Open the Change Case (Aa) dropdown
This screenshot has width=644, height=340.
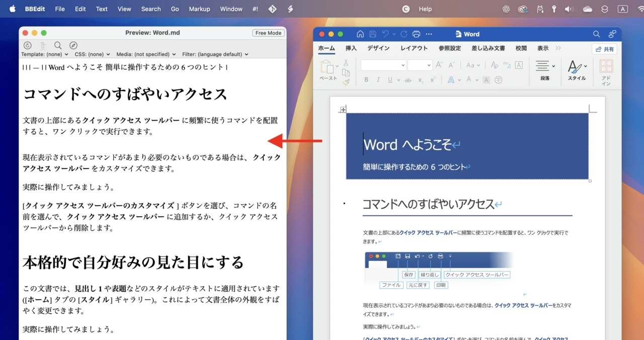(473, 65)
